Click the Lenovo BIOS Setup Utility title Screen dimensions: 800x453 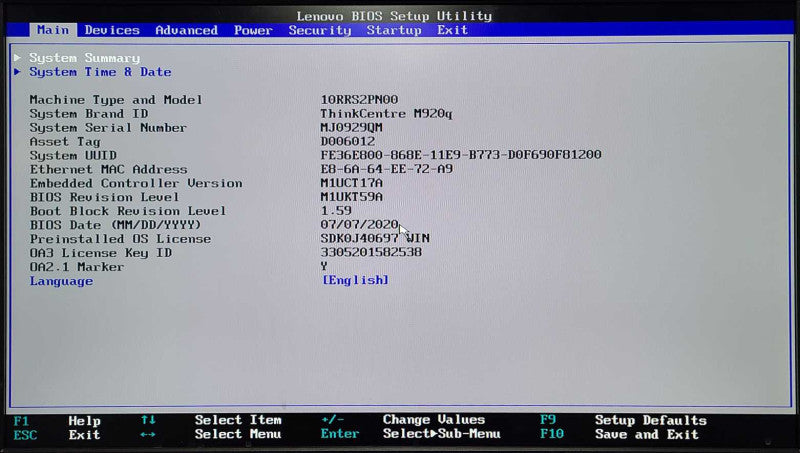point(394,16)
